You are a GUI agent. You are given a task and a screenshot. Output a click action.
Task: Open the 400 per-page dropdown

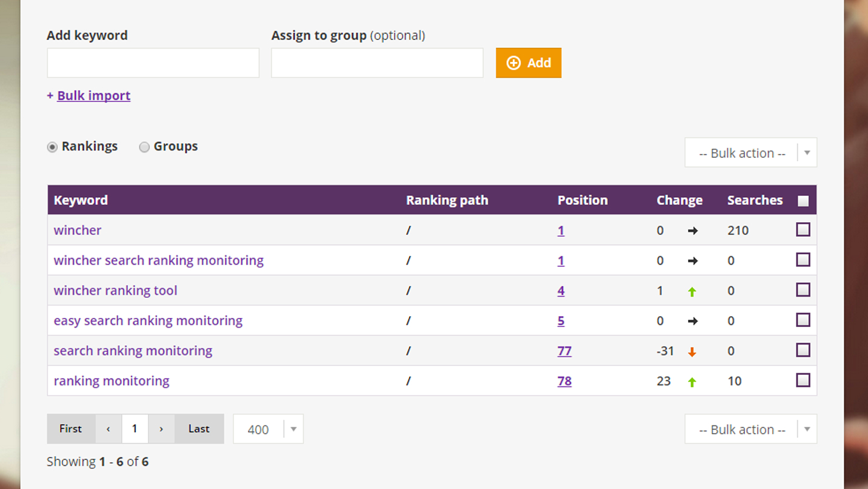click(x=268, y=429)
